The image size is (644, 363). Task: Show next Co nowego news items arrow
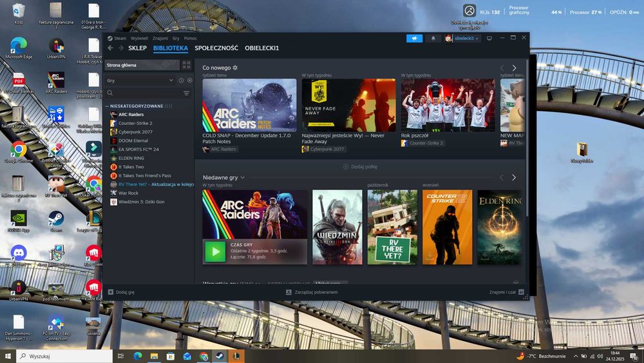pos(514,68)
